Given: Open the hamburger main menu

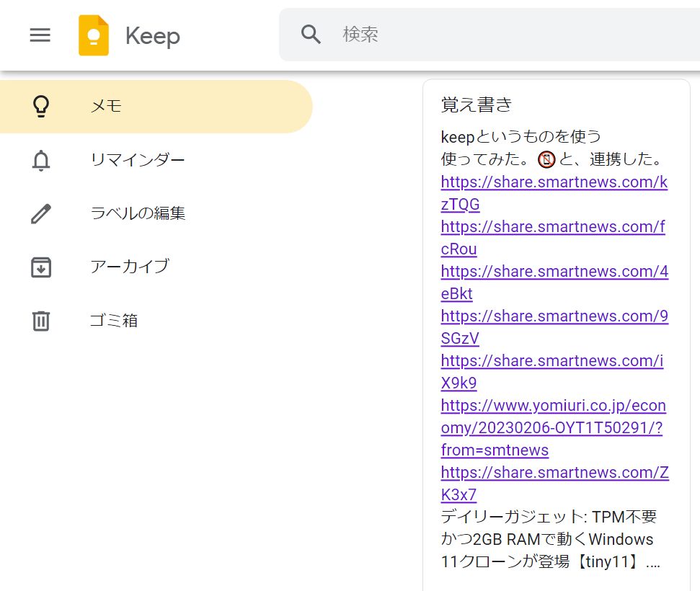Looking at the screenshot, I should point(40,35).
